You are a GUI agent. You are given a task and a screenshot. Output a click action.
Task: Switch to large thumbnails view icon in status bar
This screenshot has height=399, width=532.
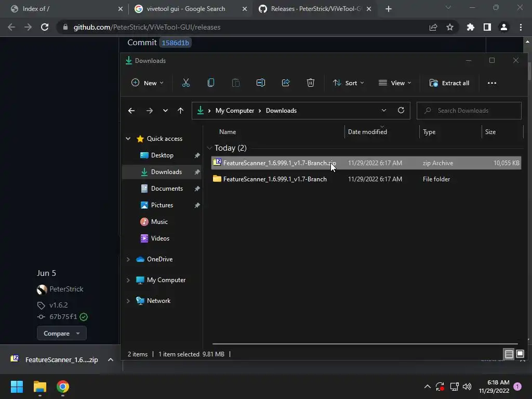520,354
